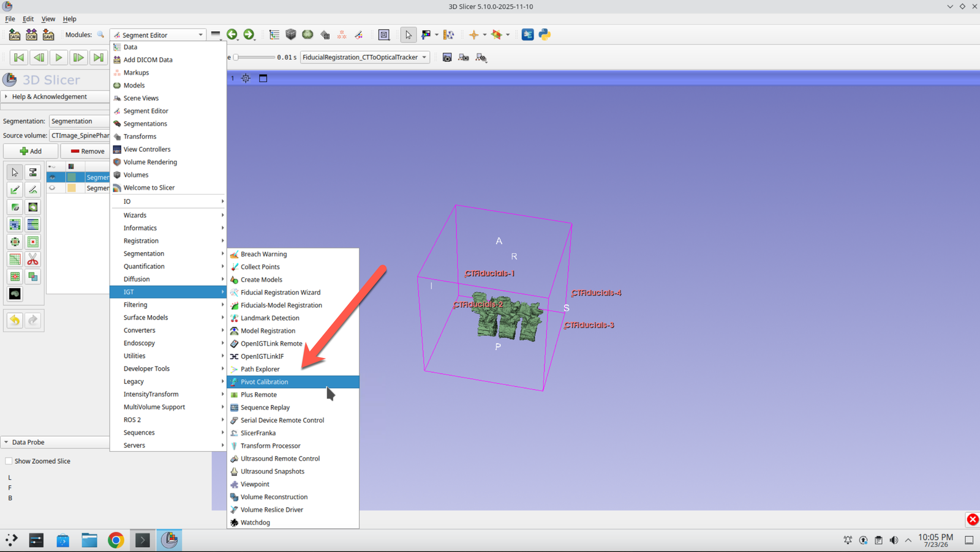Select the Paint effect icon
The height and width of the screenshot is (552, 980).
point(15,190)
